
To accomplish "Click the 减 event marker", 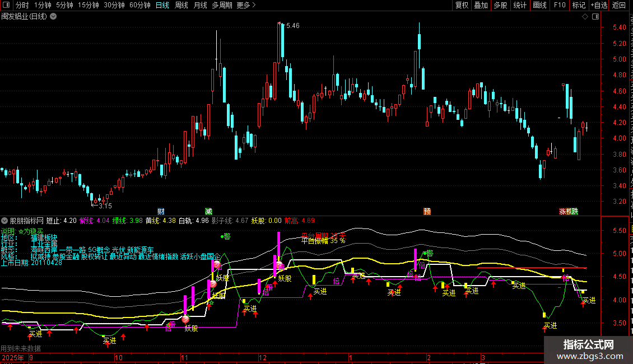I will [208, 212].
